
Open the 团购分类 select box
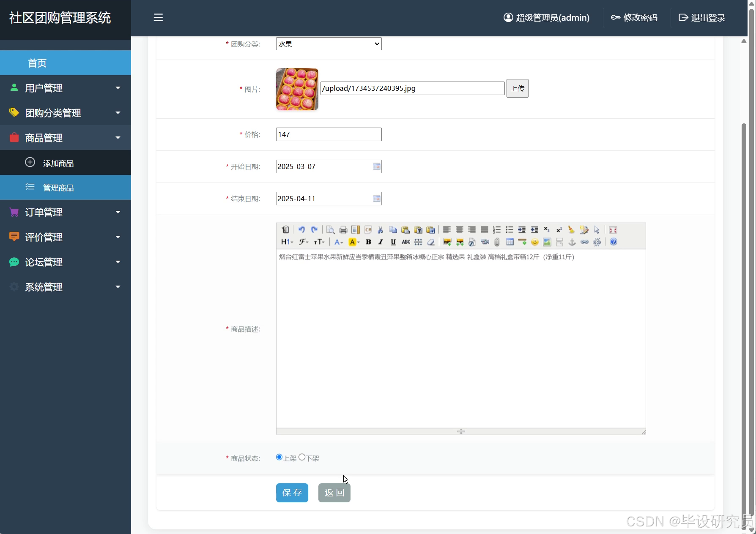(329, 44)
